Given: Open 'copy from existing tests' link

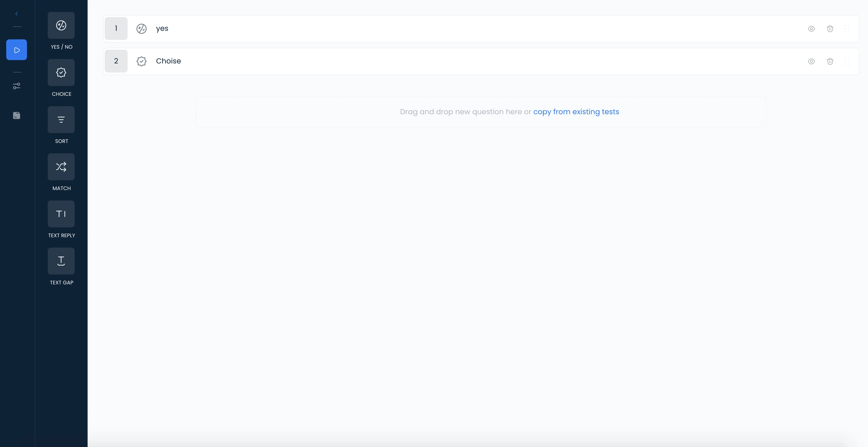Looking at the screenshot, I should point(576,112).
